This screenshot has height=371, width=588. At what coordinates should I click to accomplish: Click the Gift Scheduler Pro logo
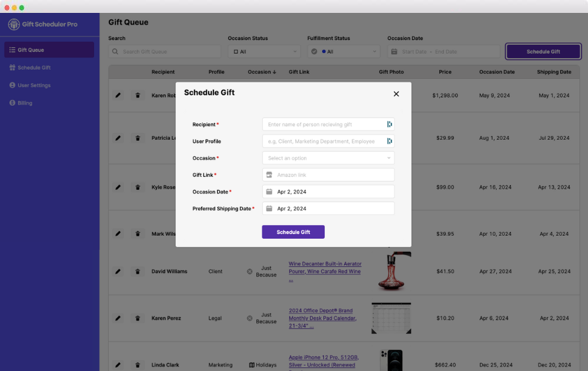click(14, 25)
